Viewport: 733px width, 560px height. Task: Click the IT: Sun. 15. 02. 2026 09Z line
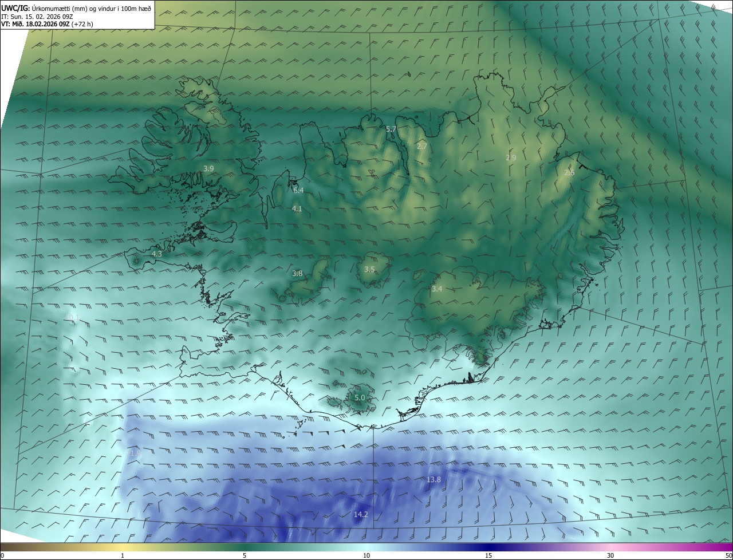point(37,17)
